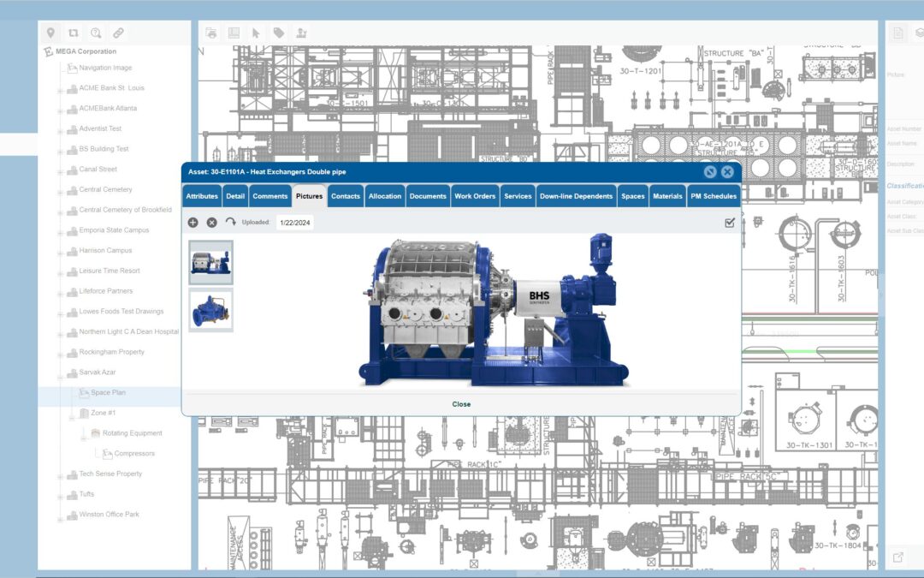924x578 pixels.
Task: Switch to the Spaces tab
Action: click(x=633, y=196)
